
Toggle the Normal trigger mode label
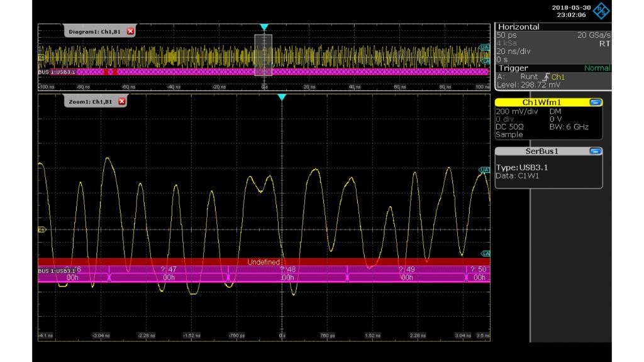(597, 68)
